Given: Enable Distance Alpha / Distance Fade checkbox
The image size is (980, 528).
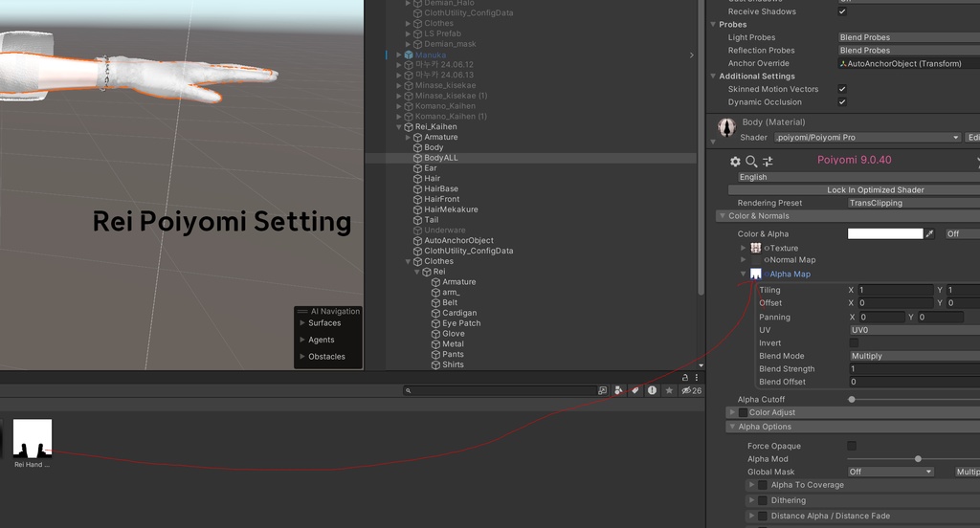Looking at the screenshot, I should pyautogui.click(x=763, y=517).
